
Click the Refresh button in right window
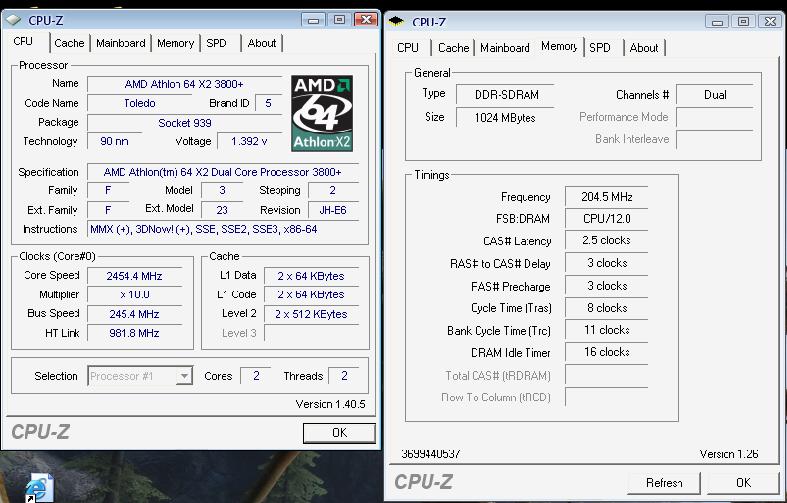click(x=664, y=483)
